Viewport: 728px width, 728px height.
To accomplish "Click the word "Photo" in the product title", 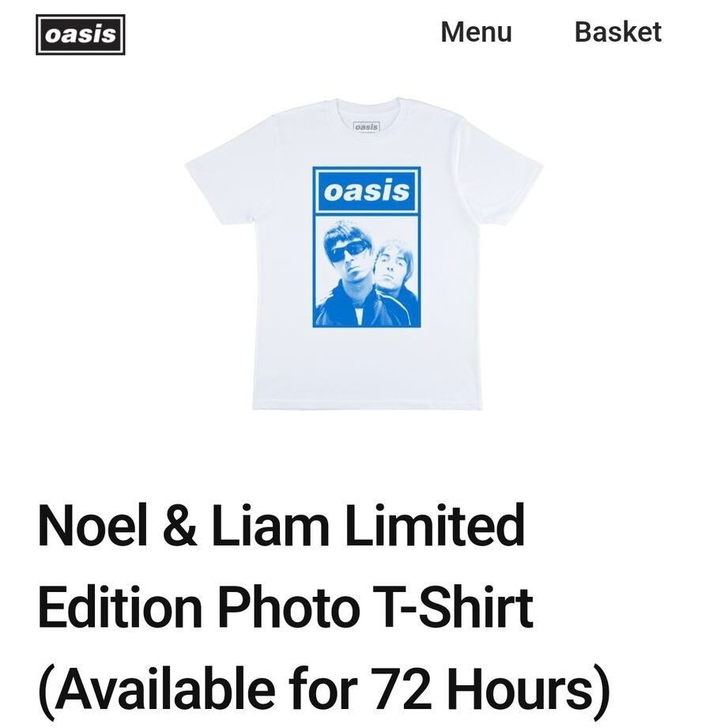I will [x=289, y=606].
